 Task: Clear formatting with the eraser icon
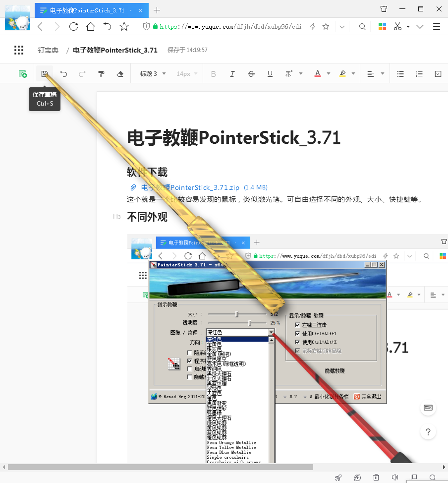click(x=120, y=73)
